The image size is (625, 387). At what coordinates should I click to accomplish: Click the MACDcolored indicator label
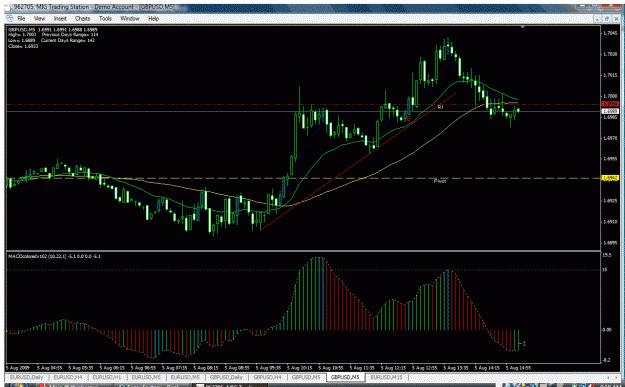55,256
